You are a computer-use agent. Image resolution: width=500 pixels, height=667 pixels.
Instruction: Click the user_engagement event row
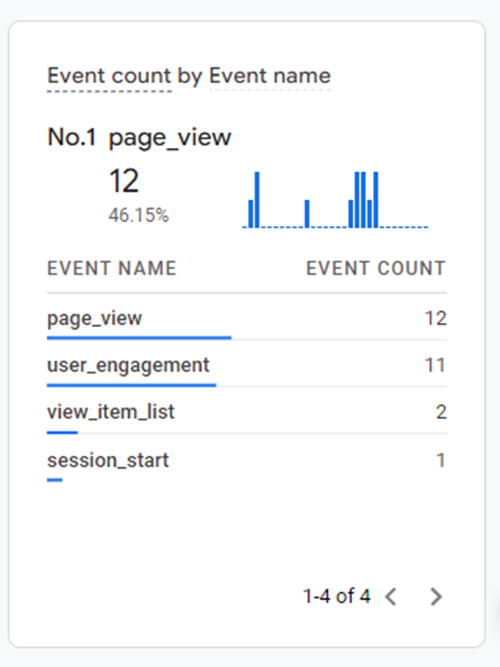pos(247,365)
